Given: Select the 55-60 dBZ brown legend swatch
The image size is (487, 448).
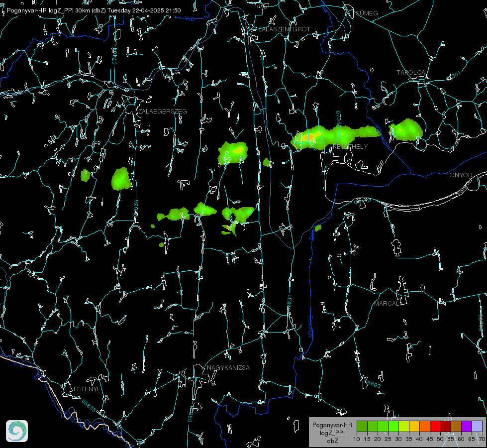Looking at the screenshot, I should [x=456, y=426].
